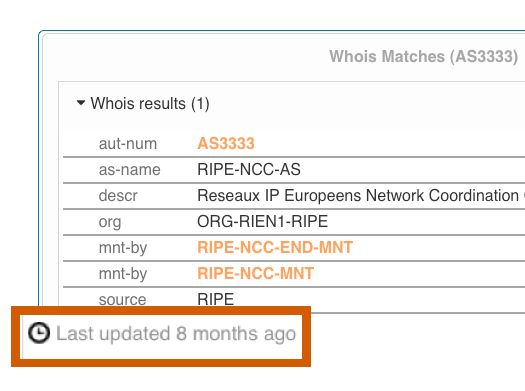Click the word Coordination in the description

[x=474, y=196]
